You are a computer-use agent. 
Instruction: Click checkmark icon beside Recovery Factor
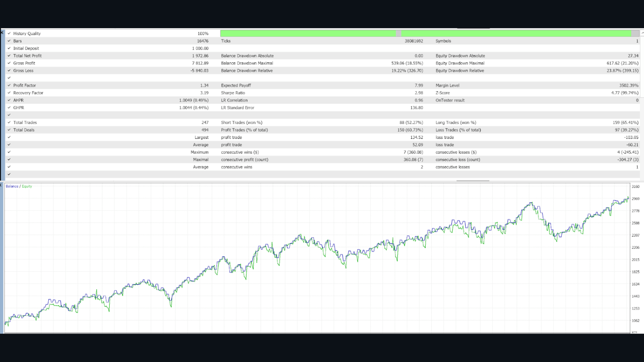point(9,93)
